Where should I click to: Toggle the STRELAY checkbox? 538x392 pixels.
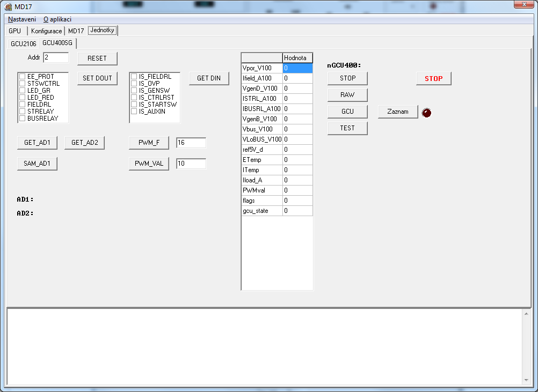click(23, 112)
